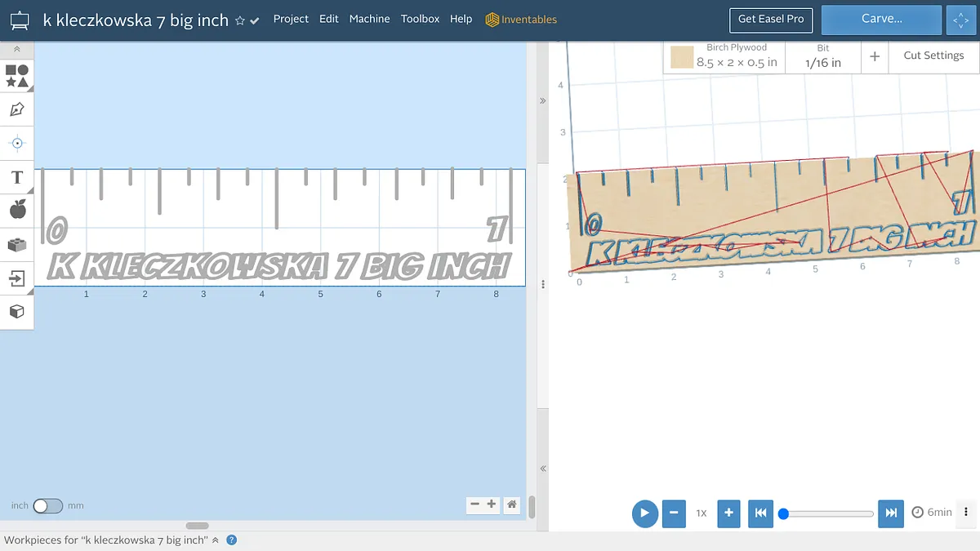Click the Carve button

pyautogui.click(x=881, y=19)
